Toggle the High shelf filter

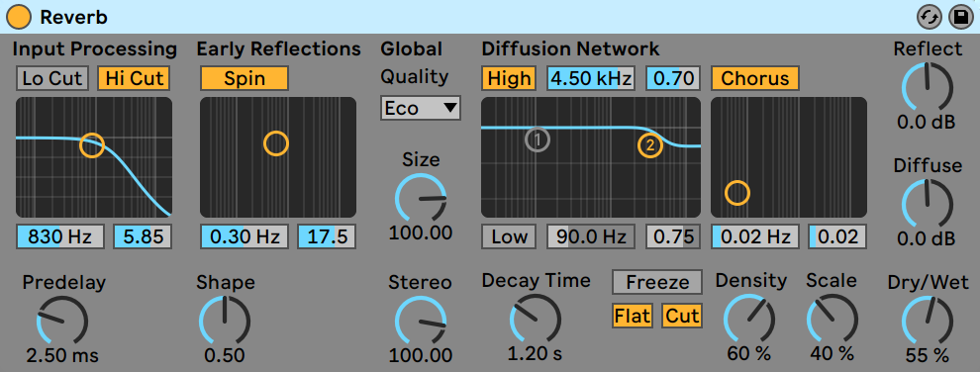509,78
